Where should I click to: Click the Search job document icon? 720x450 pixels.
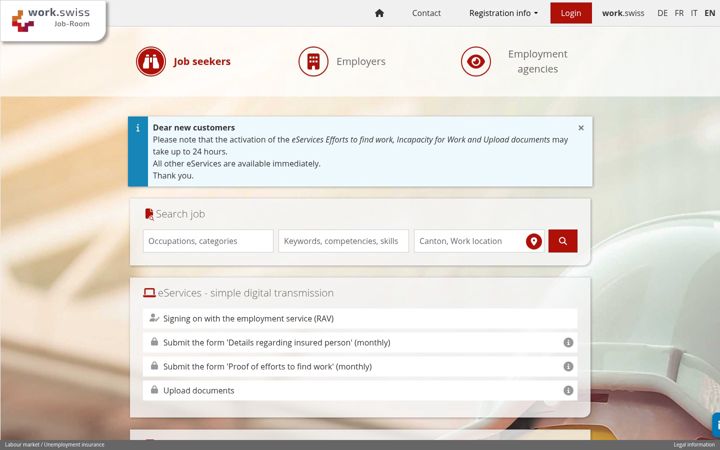[149, 214]
